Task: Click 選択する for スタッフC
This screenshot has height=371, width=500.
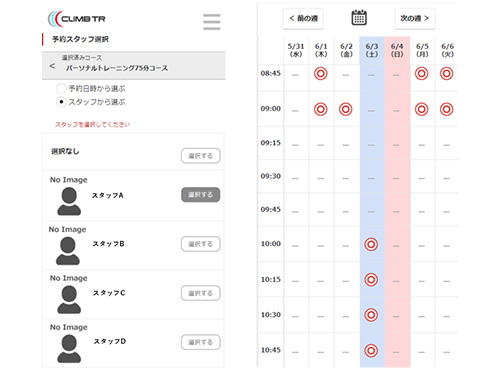Action: (x=201, y=293)
